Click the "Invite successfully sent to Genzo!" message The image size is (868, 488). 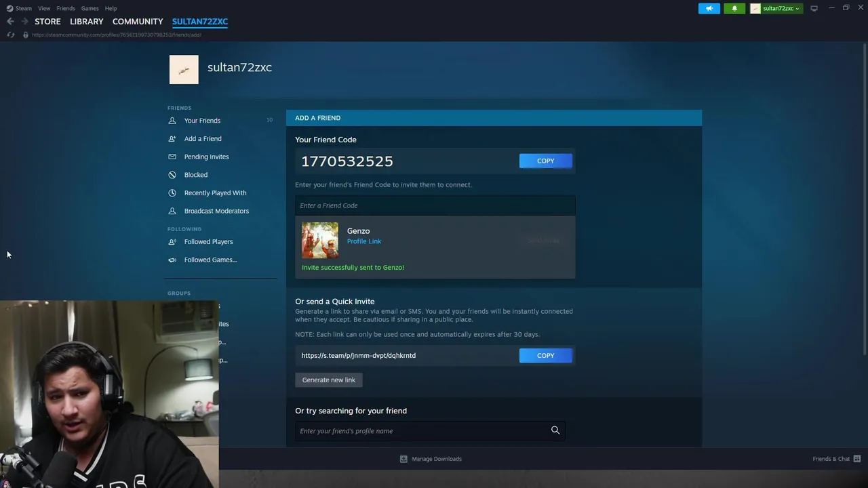353,267
